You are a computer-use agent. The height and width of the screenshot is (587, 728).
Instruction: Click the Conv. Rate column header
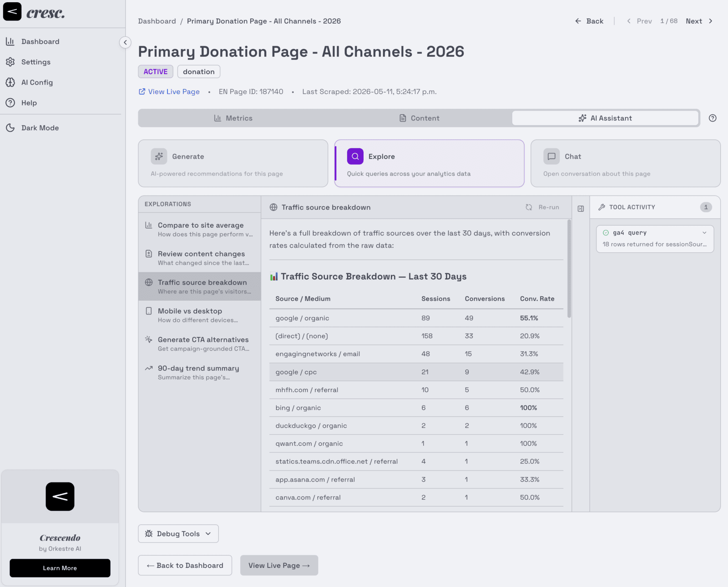pos(537,299)
